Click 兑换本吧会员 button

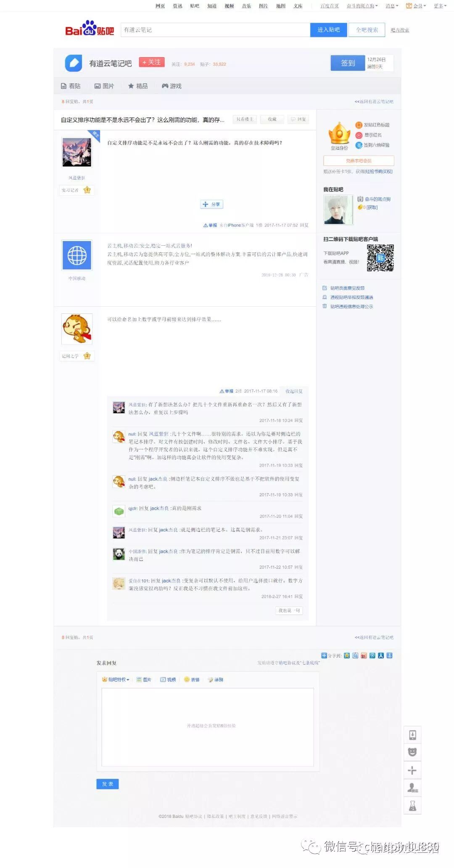coord(359,161)
